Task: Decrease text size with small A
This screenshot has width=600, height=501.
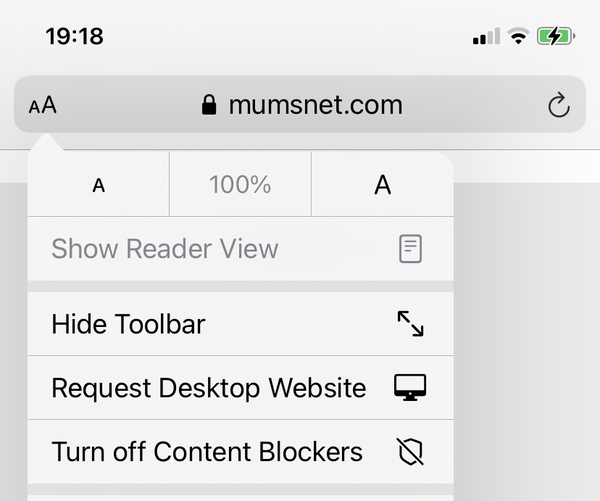Action: [x=98, y=185]
